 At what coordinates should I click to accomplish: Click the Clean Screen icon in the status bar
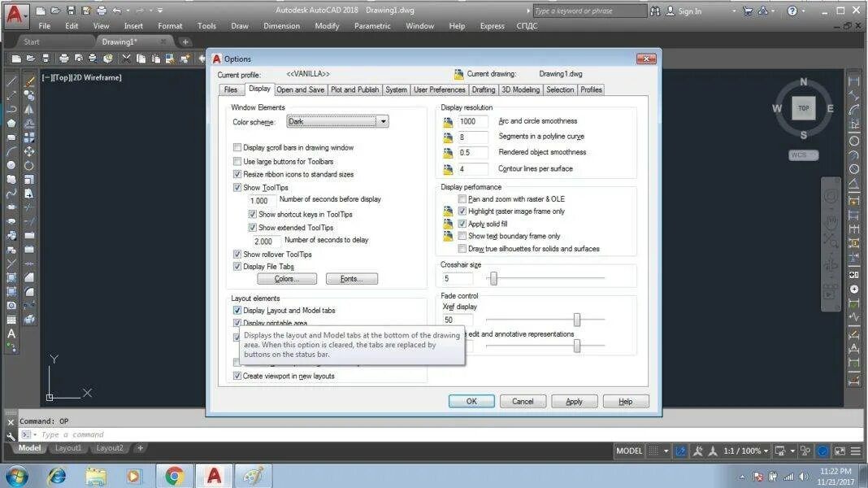(x=840, y=451)
